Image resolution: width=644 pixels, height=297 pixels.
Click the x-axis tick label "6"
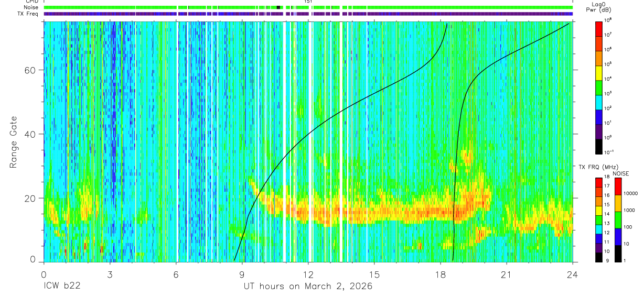[x=176, y=274]
